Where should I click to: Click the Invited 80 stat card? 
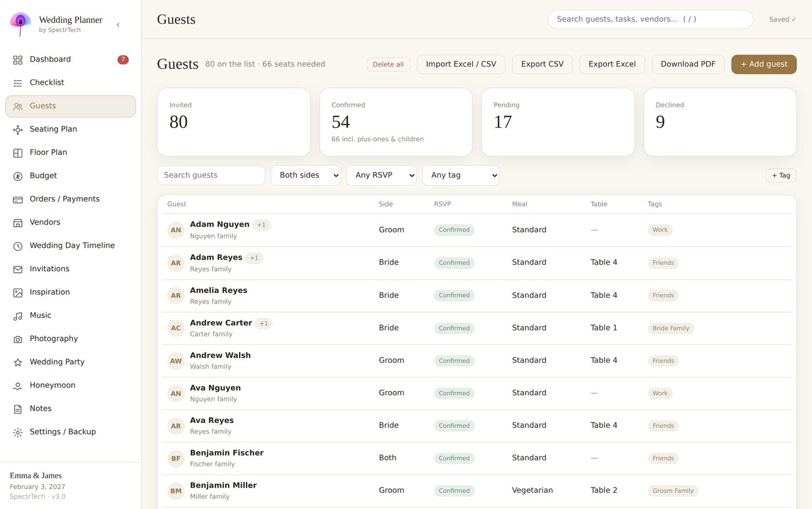tap(234, 122)
